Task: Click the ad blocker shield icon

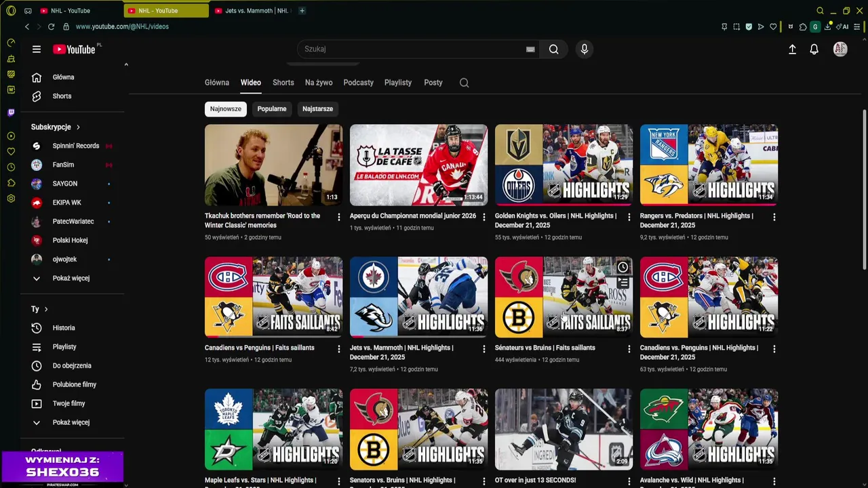Action: 749,26
